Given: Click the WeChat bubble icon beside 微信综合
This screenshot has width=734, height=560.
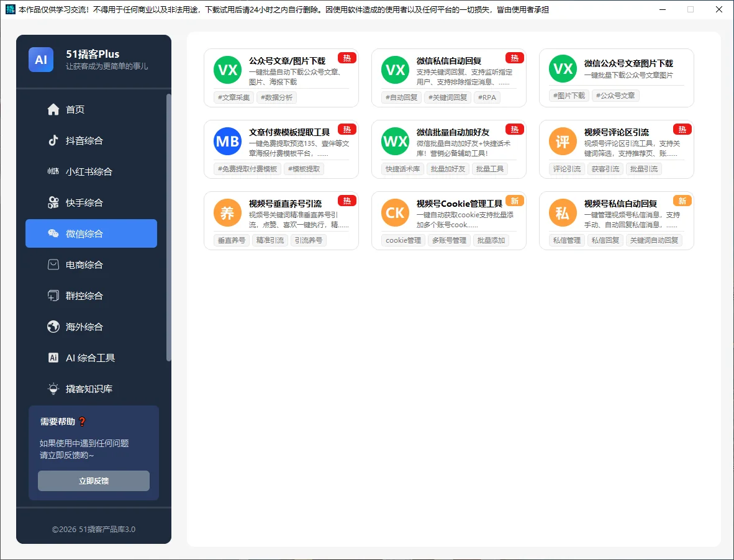Looking at the screenshot, I should click(x=53, y=233).
